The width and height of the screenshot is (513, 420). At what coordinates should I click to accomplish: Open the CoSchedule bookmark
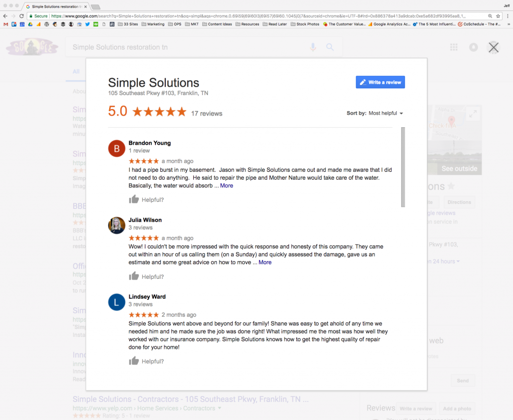[x=479, y=24]
